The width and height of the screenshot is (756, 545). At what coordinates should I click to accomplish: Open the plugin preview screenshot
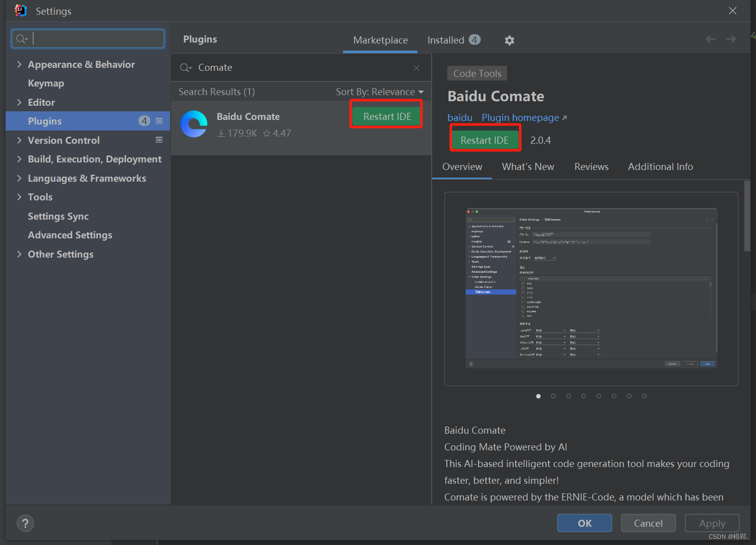[x=591, y=288]
